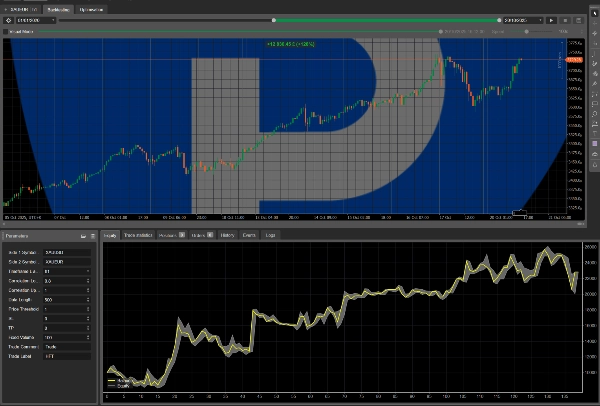This screenshot has height=406, width=600.
Task: Click the icon below the lightning icon
Action: [x=595, y=43]
